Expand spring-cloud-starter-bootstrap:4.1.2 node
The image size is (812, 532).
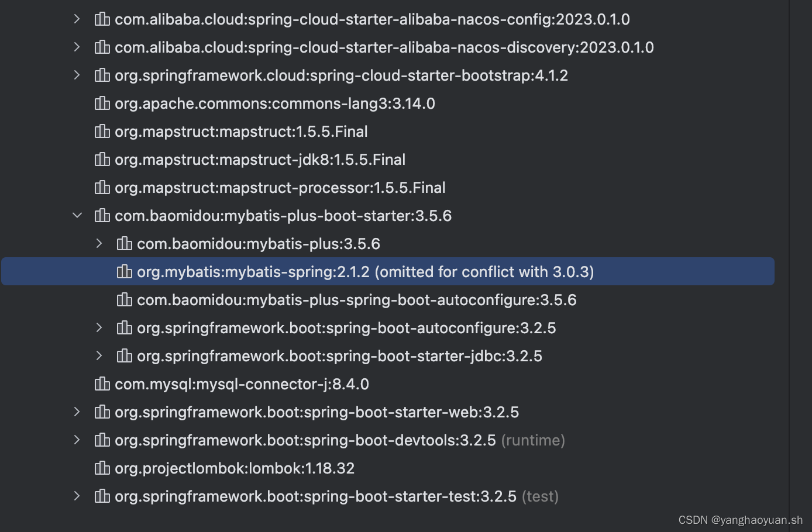[x=77, y=75]
